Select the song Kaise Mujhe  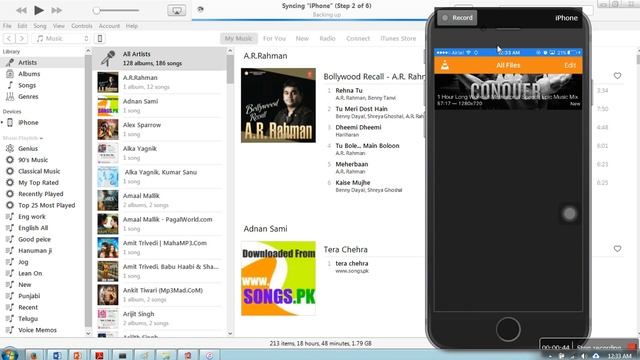pyautogui.click(x=353, y=183)
